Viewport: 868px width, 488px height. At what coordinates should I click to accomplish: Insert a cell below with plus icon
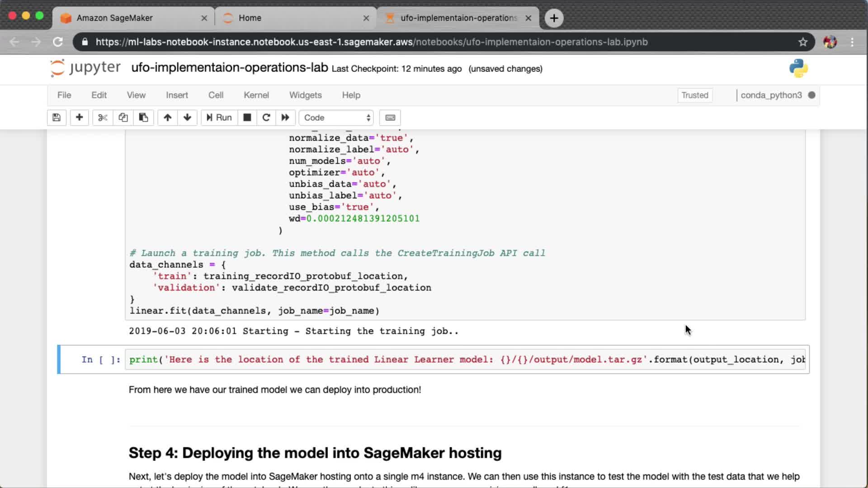[x=79, y=117]
